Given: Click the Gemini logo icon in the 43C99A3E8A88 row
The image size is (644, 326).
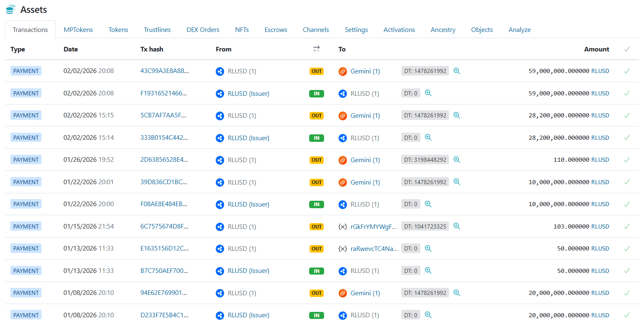Looking at the screenshot, I should click(x=342, y=71).
